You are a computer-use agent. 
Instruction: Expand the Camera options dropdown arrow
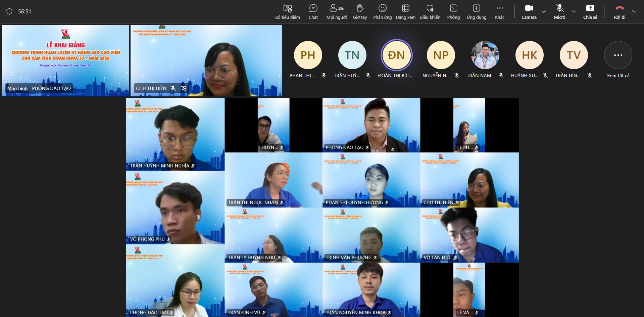click(x=544, y=11)
